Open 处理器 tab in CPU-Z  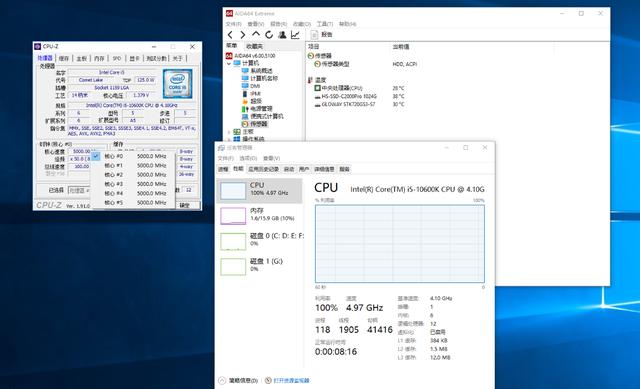45,58
